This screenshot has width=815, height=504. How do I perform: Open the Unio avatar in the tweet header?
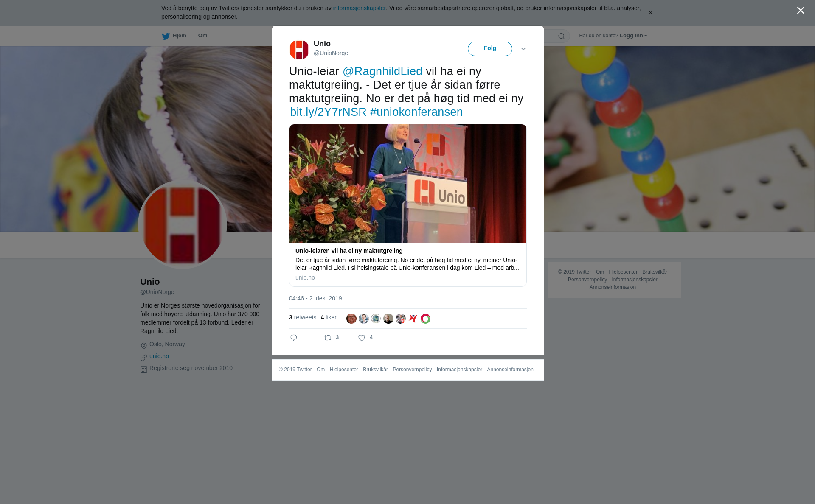299,50
